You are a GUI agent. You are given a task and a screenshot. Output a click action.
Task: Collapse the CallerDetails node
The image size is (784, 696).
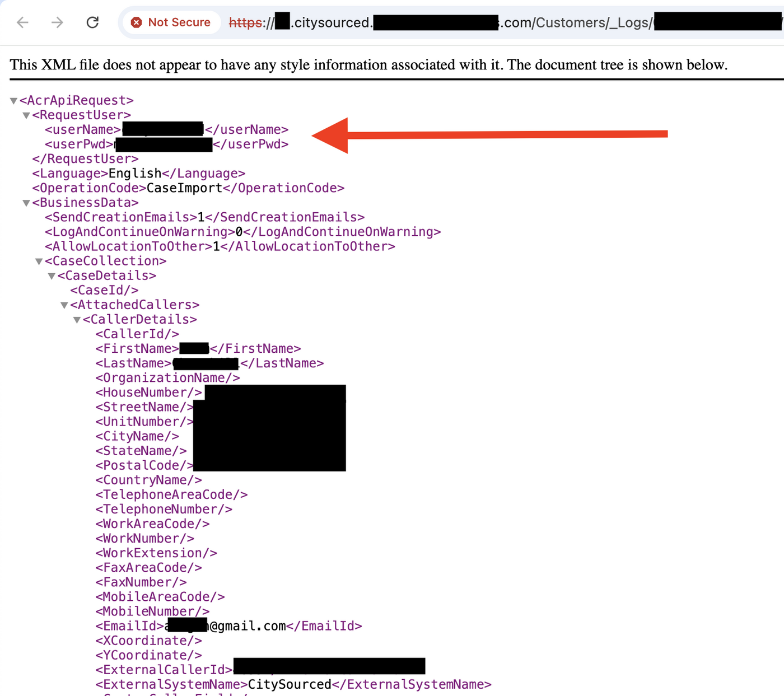click(x=77, y=320)
